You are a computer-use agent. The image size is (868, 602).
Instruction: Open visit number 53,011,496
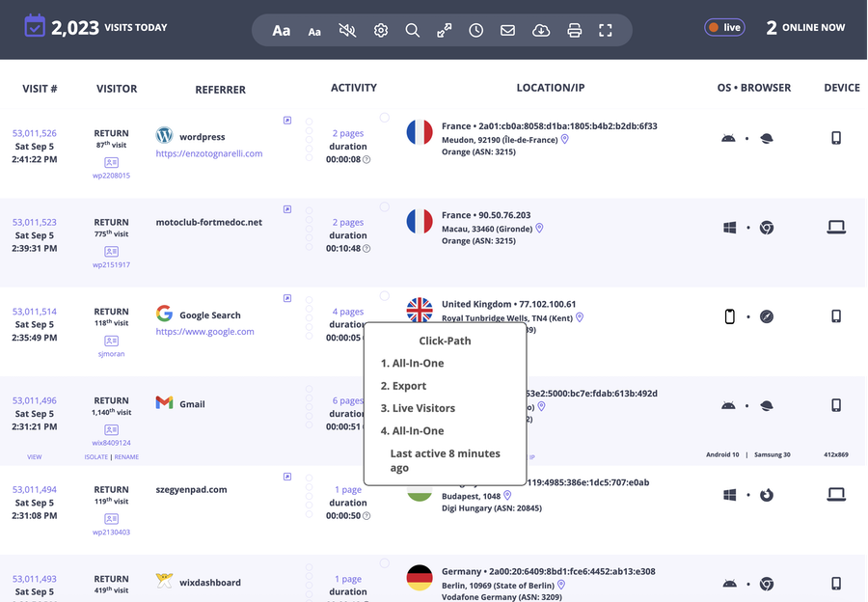[35, 400]
